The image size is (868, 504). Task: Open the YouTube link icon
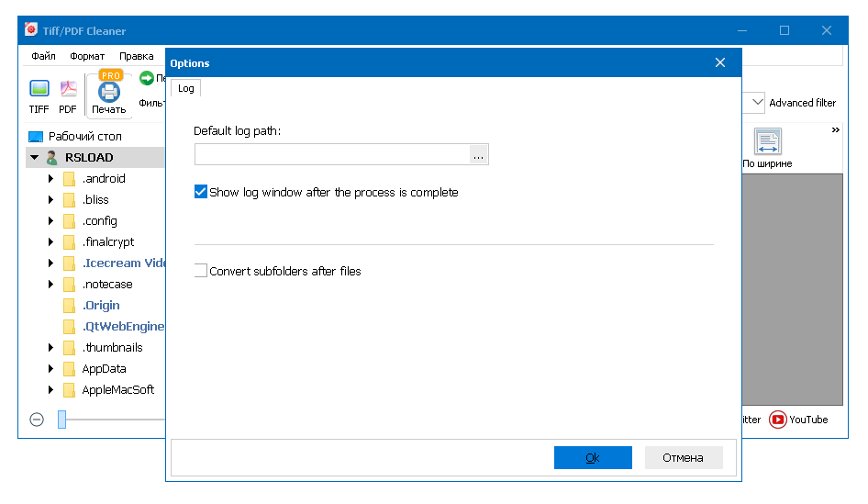coord(778,420)
